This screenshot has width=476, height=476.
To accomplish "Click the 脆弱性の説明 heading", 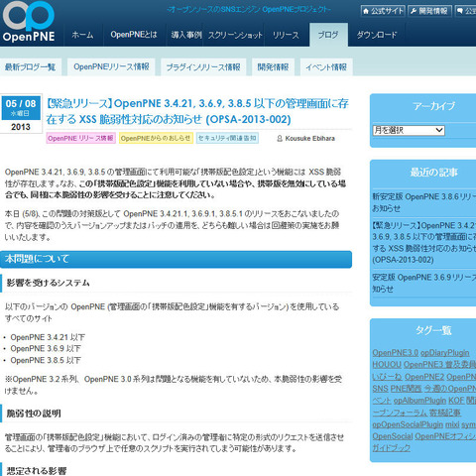I will coord(34,414).
